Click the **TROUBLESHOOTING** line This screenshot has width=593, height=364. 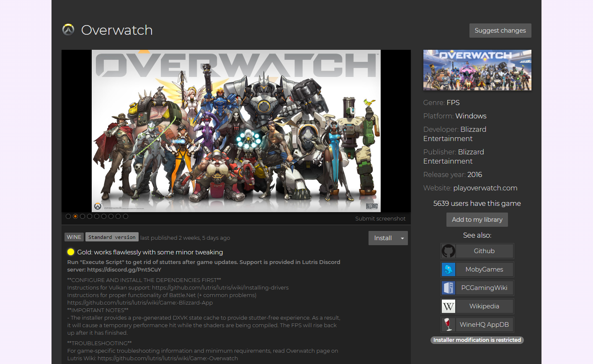point(100,343)
